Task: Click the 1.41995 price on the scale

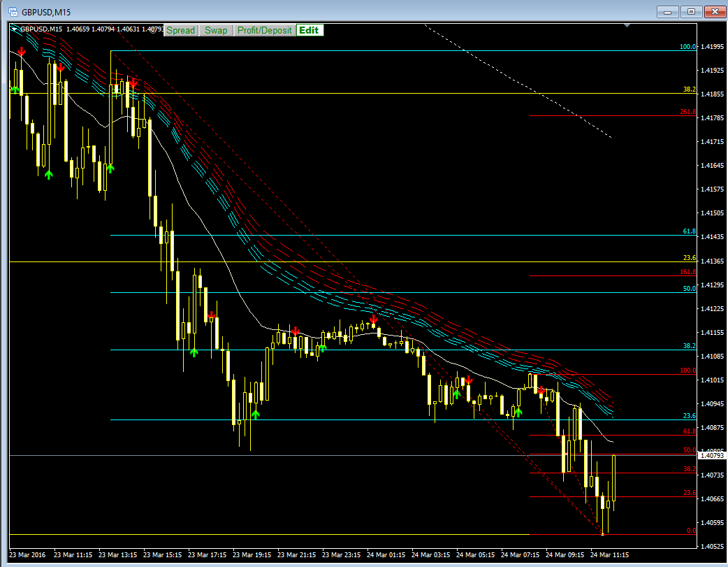Action: pos(712,46)
